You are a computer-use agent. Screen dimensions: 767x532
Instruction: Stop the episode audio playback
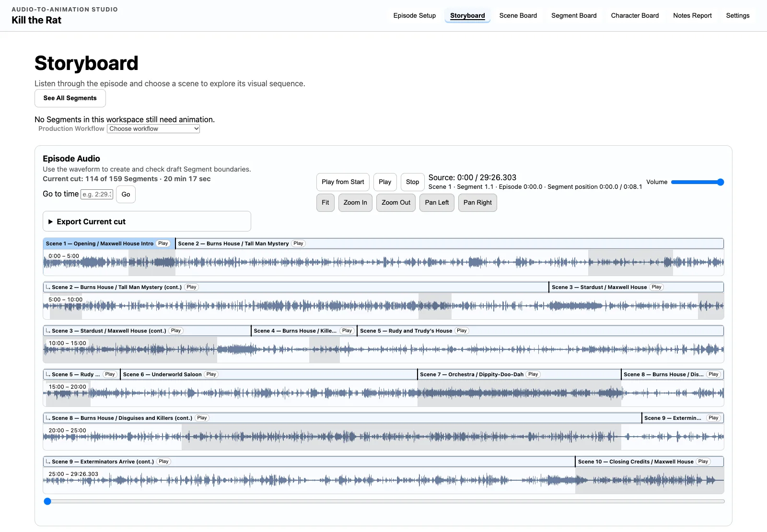pos(412,182)
